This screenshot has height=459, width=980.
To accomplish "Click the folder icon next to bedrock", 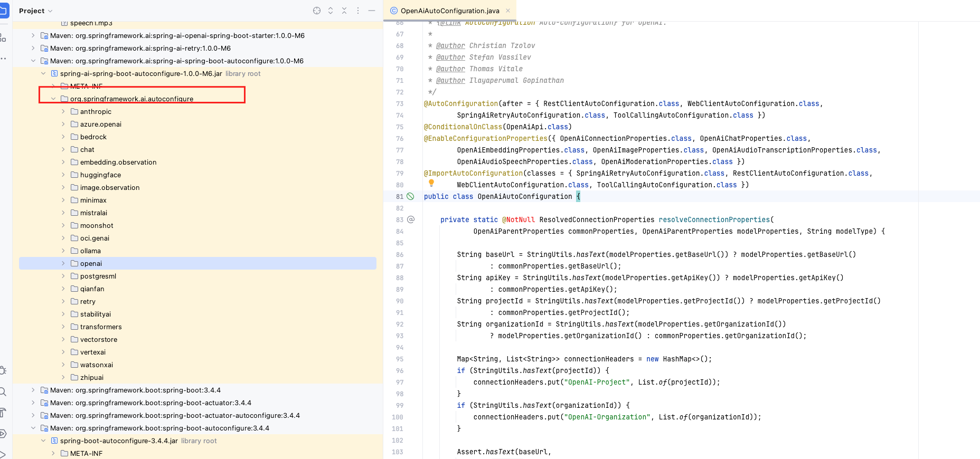I will (74, 137).
